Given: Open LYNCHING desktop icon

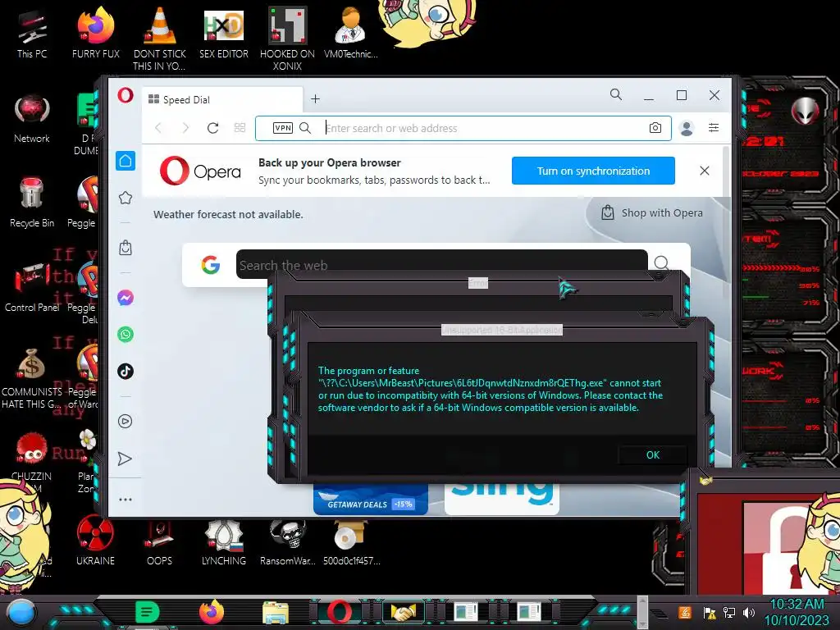Looking at the screenshot, I should click(224, 541).
